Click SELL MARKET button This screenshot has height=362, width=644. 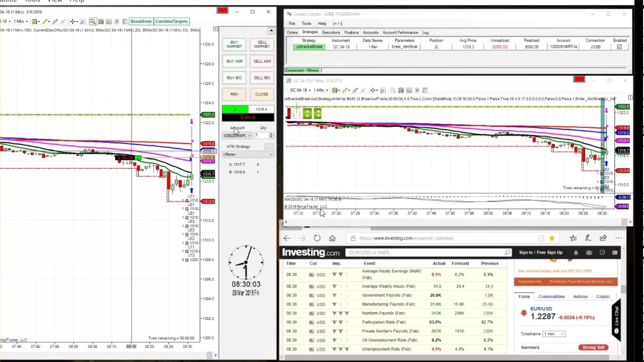[x=262, y=44]
